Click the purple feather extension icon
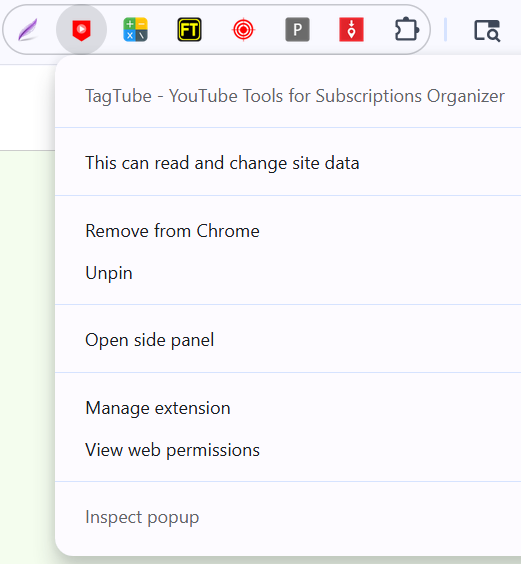The height and width of the screenshot is (564, 521). [28, 29]
